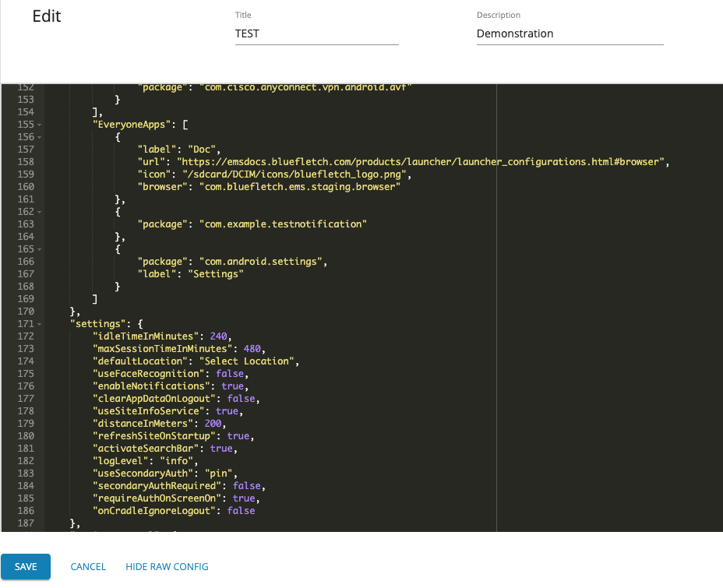This screenshot has width=723, height=588.
Task: Click maxSessionTimeInMinutes value 480
Action: [252, 348]
